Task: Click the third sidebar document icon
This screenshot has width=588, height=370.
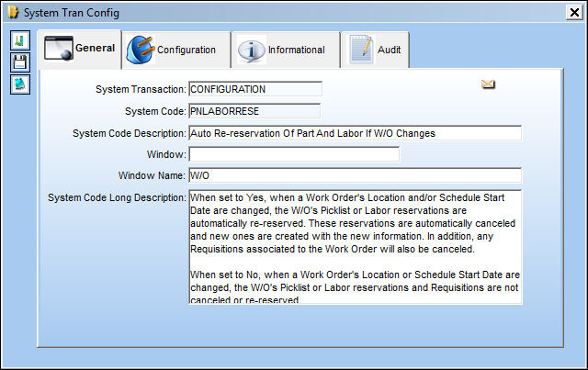Action: point(20,84)
